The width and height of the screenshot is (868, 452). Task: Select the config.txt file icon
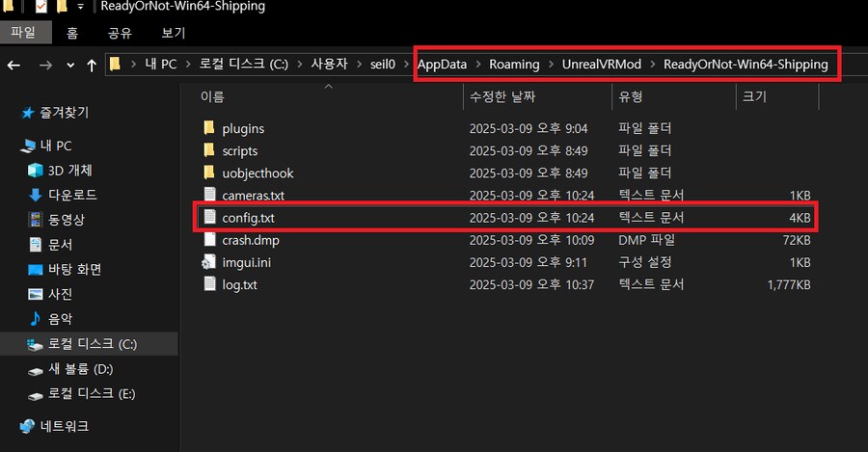pyautogui.click(x=209, y=217)
